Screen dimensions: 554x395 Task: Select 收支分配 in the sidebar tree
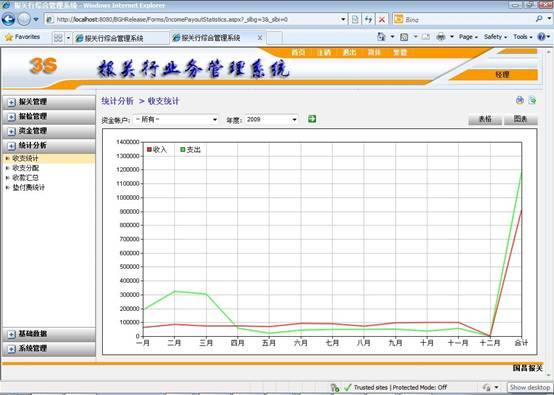coord(25,168)
